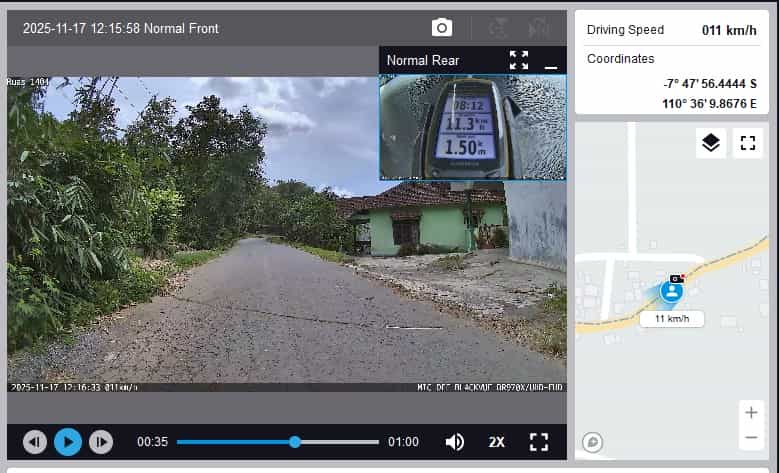Image resolution: width=779 pixels, height=473 pixels.
Task: Click the second dimmed icon beside the camera
Action: tap(538, 28)
